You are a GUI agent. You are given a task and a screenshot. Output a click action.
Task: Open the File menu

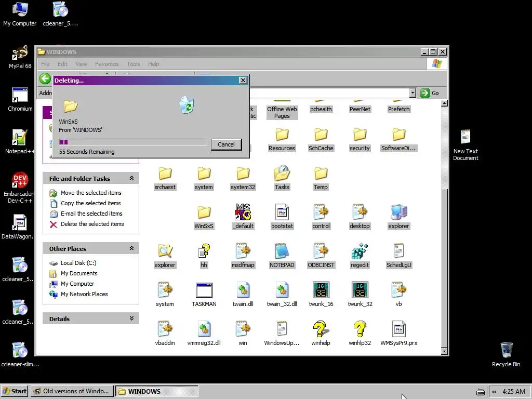pos(45,64)
